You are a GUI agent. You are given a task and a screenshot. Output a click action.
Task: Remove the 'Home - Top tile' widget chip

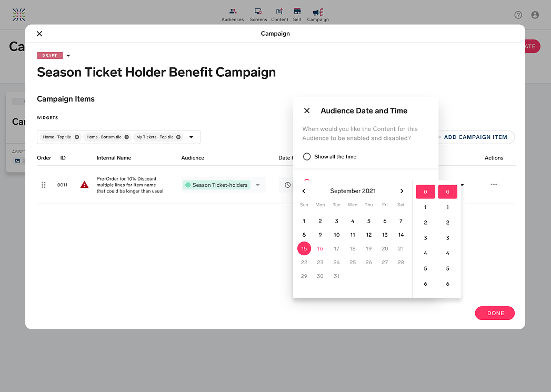77,137
